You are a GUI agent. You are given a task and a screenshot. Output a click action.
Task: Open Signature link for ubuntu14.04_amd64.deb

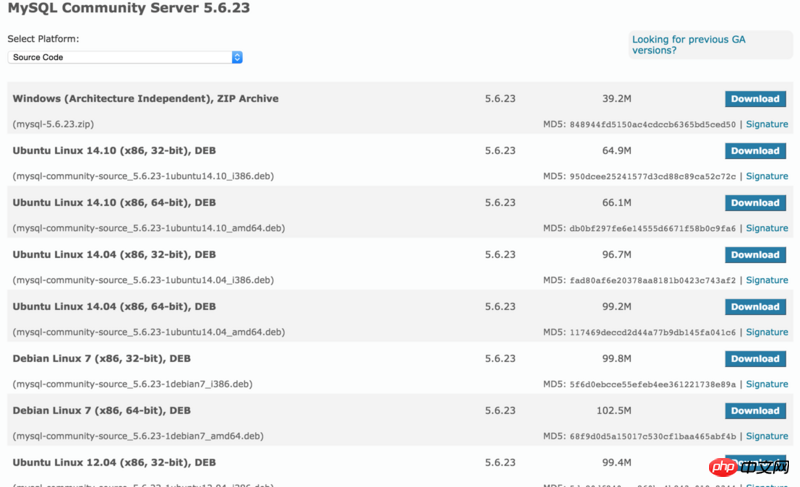(767, 332)
